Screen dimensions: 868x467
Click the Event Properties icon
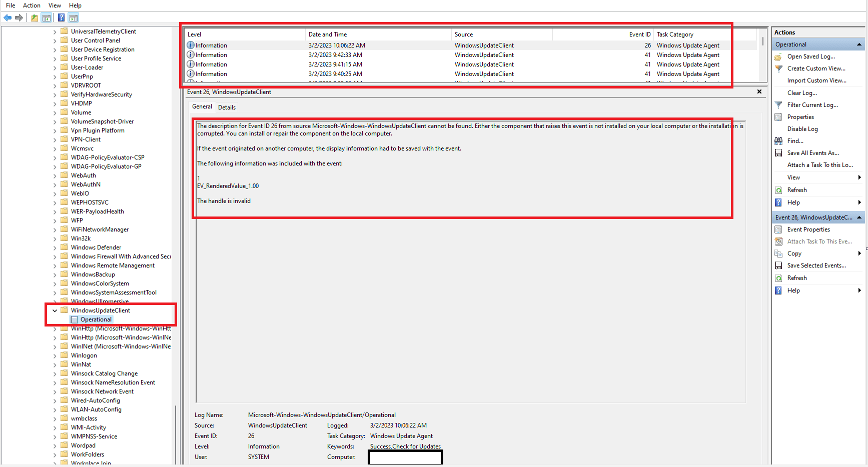click(778, 229)
